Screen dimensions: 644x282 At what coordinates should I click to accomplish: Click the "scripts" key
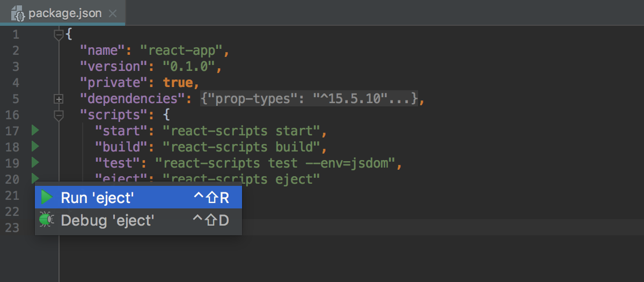click(x=114, y=115)
